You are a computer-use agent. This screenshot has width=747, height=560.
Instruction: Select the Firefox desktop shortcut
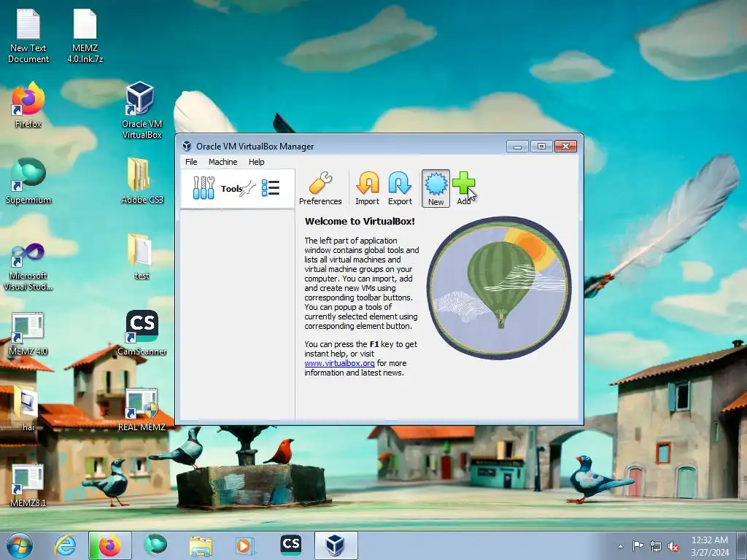point(28,105)
